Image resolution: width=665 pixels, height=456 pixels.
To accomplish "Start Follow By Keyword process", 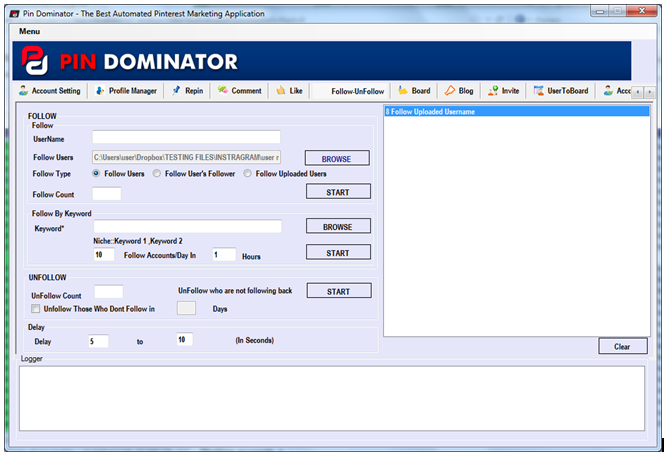I will coord(338,252).
